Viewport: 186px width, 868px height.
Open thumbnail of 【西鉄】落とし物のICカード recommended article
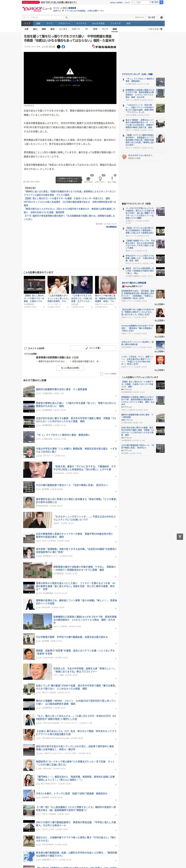[x=34, y=285]
